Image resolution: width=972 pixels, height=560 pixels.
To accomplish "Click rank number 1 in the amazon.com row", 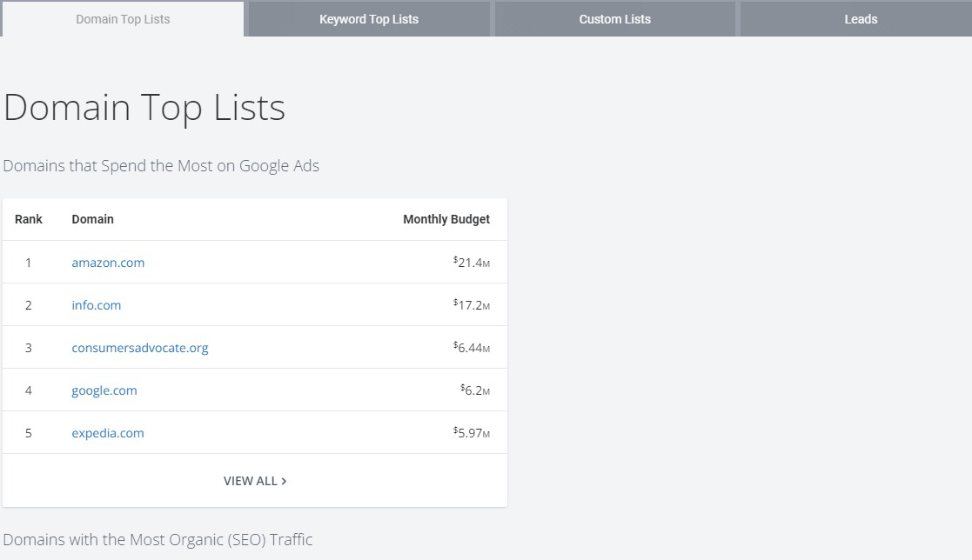I will [x=28, y=263].
